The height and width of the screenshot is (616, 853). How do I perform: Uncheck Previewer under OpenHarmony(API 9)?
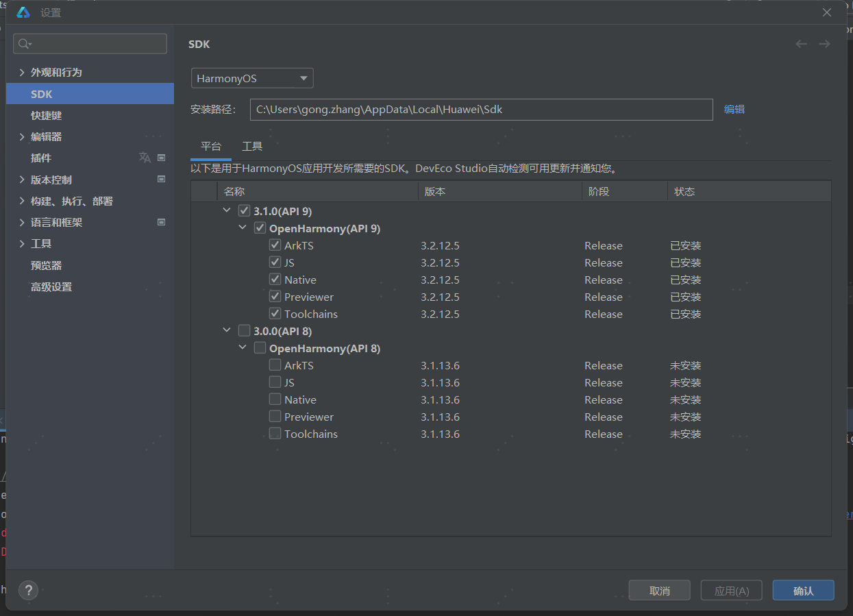pyautogui.click(x=275, y=296)
